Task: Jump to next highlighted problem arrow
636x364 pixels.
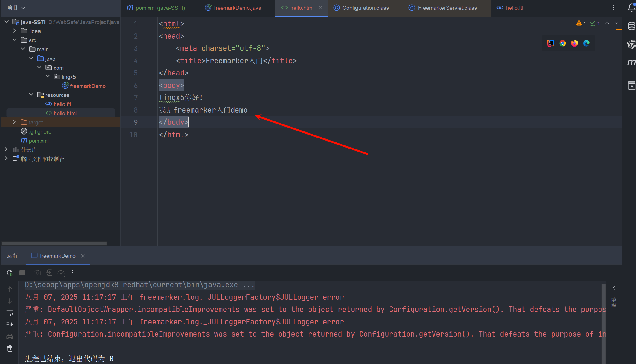Action: [x=617, y=23]
